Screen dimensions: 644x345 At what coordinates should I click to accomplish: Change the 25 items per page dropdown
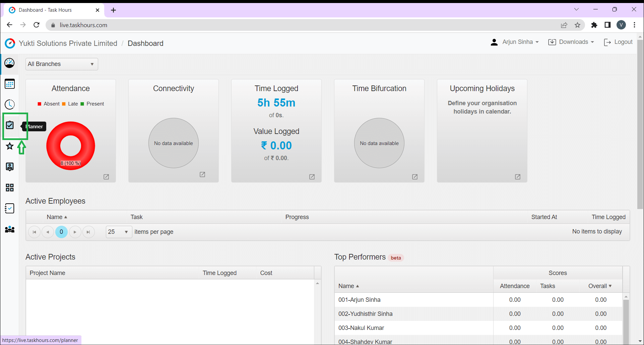click(x=119, y=232)
